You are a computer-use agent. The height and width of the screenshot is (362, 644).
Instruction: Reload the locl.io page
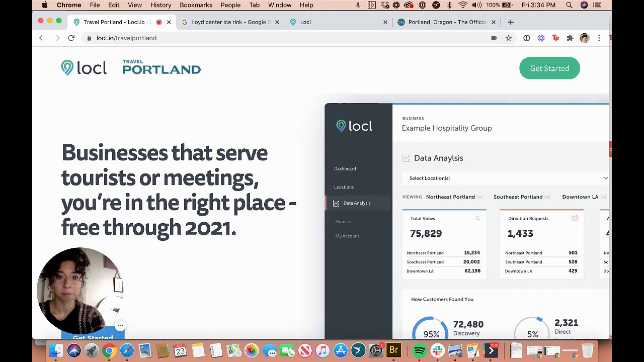(71, 38)
